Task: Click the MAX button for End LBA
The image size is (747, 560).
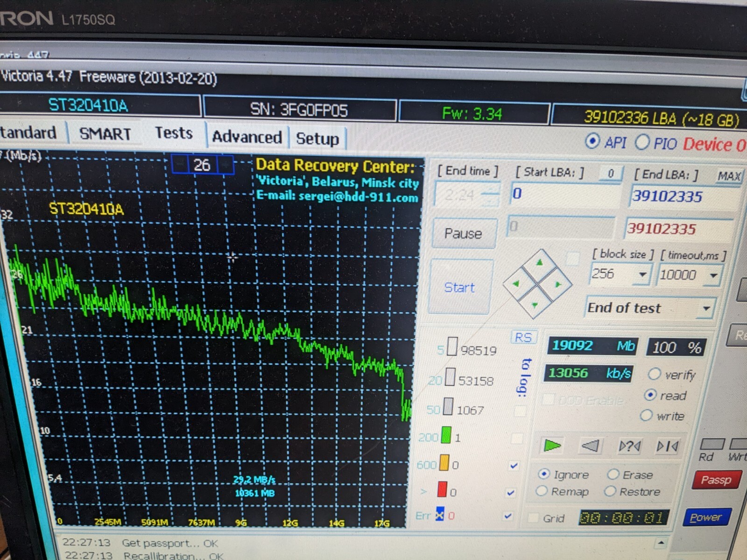Action: 730,176
